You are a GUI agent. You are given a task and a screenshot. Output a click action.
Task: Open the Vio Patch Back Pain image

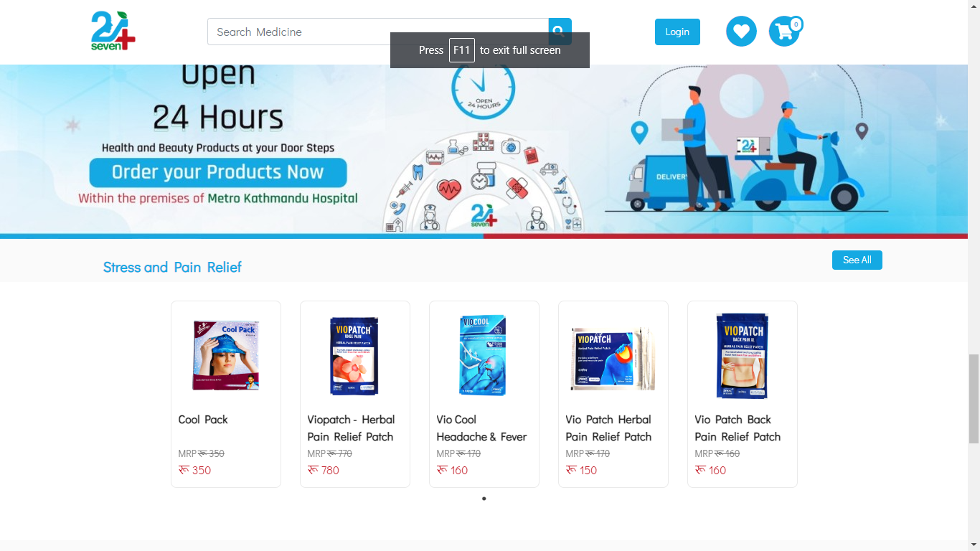tap(743, 356)
